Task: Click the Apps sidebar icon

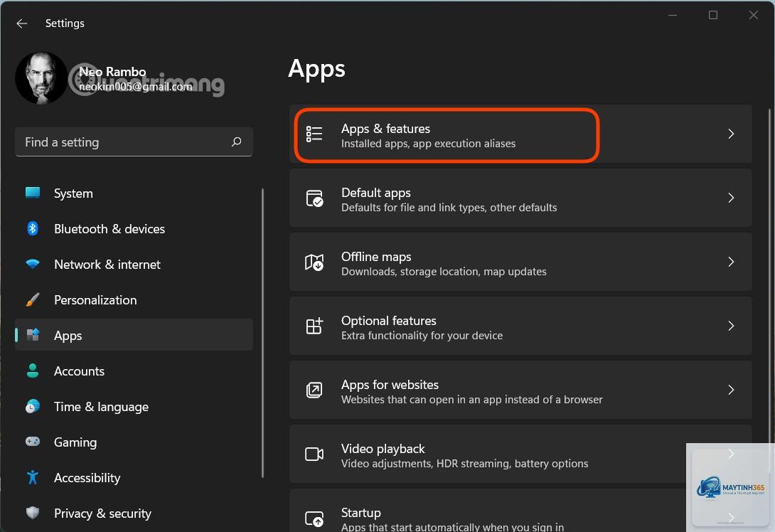Action: (x=33, y=335)
